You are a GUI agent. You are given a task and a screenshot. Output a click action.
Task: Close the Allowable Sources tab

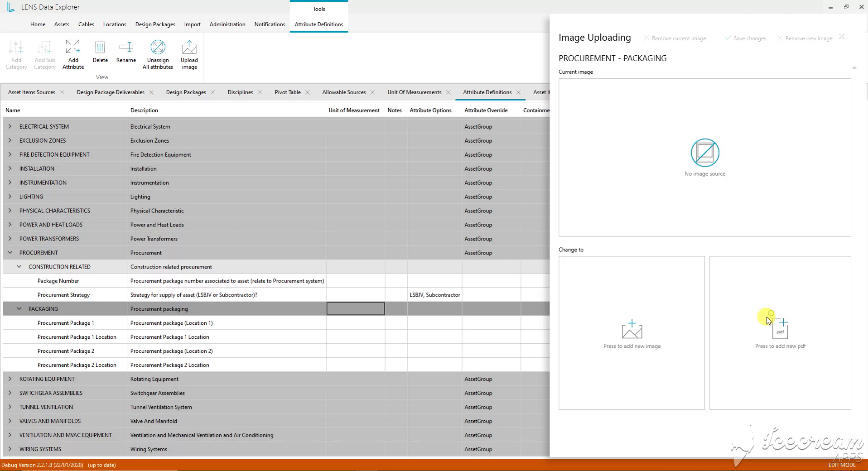(x=373, y=92)
